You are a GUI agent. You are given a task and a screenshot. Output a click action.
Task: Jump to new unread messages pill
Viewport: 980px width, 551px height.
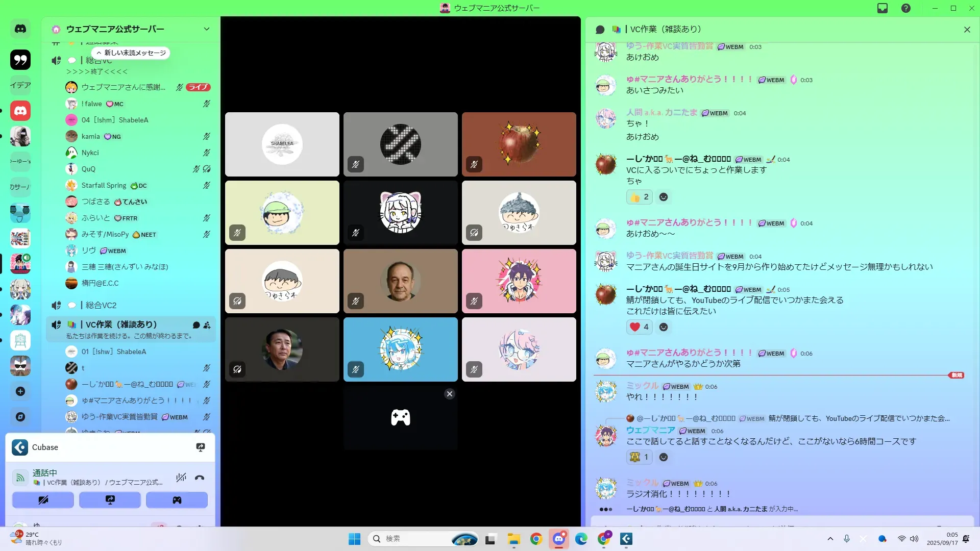point(132,53)
